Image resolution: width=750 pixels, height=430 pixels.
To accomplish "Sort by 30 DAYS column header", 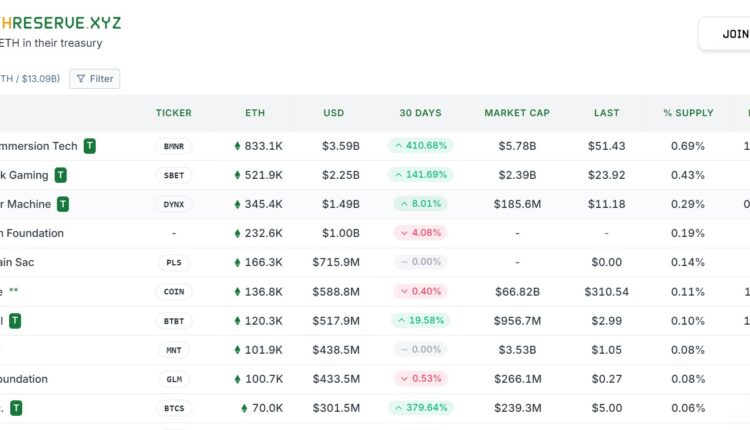I will [420, 113].
